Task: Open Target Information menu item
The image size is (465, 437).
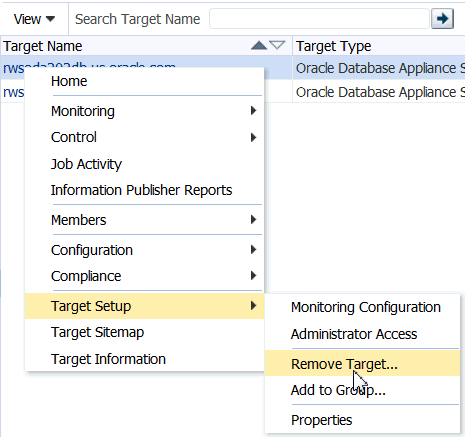Action: point(145,359)
